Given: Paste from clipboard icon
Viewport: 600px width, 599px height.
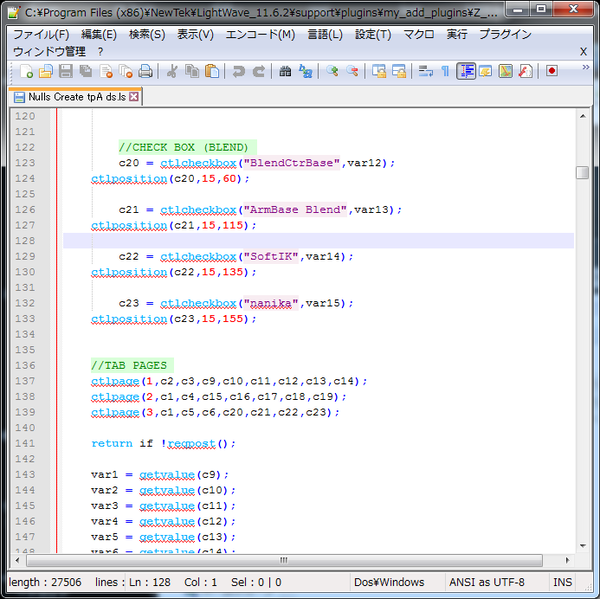Looking at the screenshot, I should tap(212, 71).
